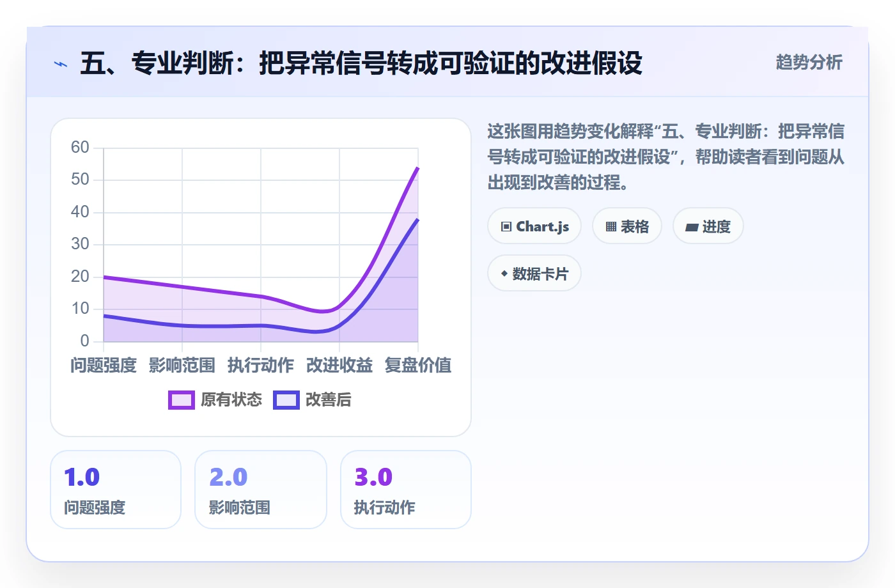Click the description paragraph starting 这张图用趋势变化
Screen dimensions: 895x588
coord(665,157)
